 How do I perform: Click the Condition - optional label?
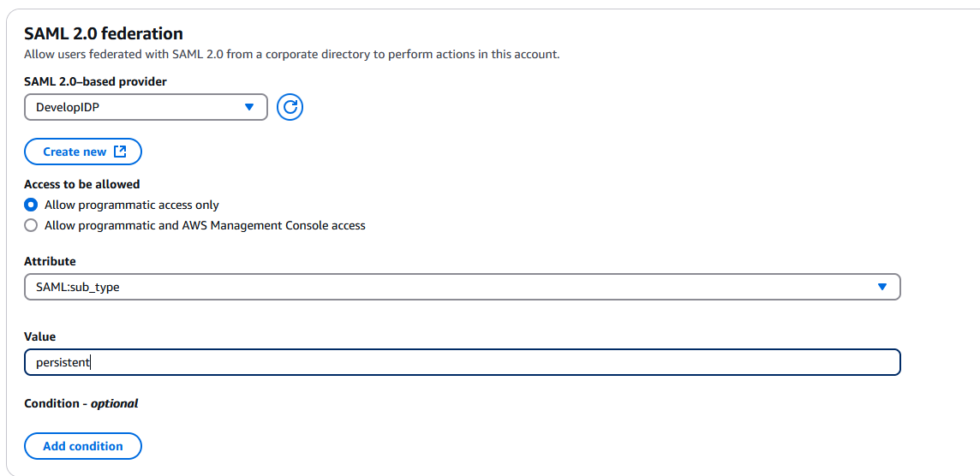(81, 403)
